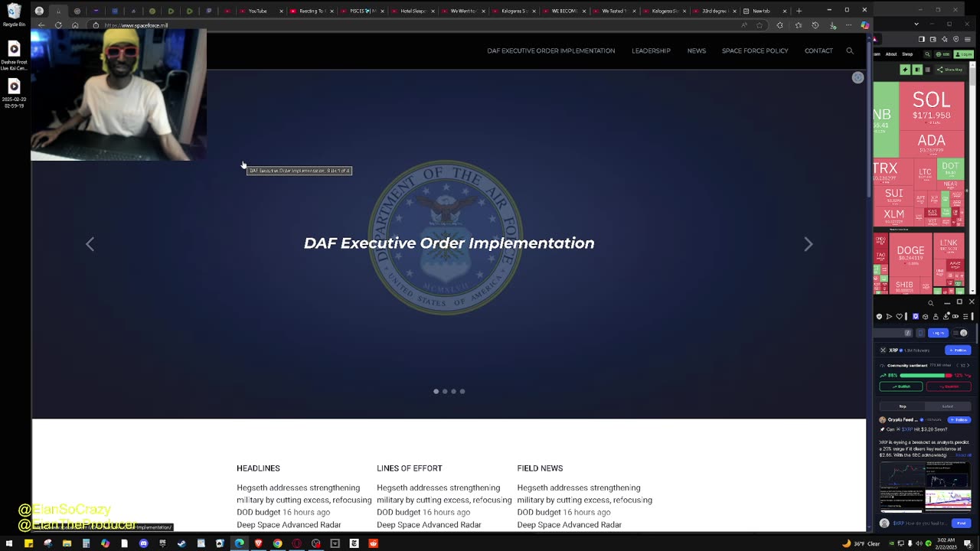The width and height of the screenshot is (980, 551).
Task: Select second carousel slide dot
Action: click(445, 391)
